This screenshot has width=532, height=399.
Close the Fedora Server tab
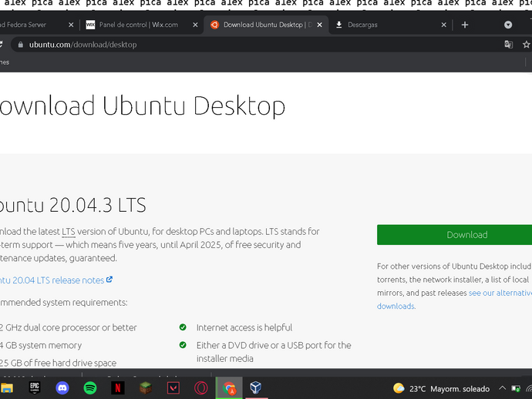coord(71,25)
